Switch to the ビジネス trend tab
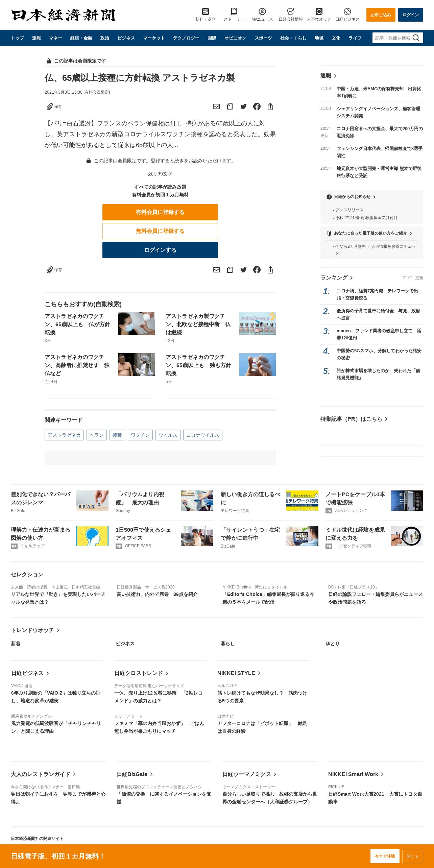This screenshot has height=868, width=434. [125, 644]
